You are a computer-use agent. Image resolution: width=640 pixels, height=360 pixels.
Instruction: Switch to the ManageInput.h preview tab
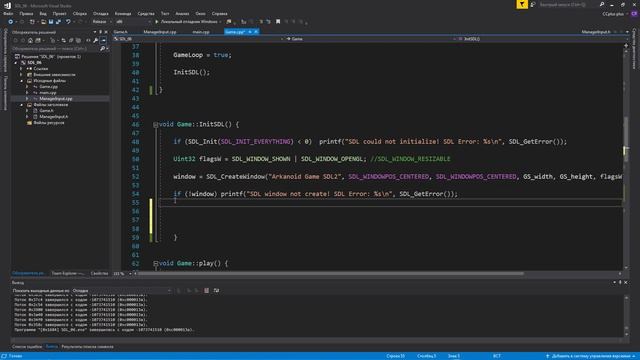click(596, 31)
